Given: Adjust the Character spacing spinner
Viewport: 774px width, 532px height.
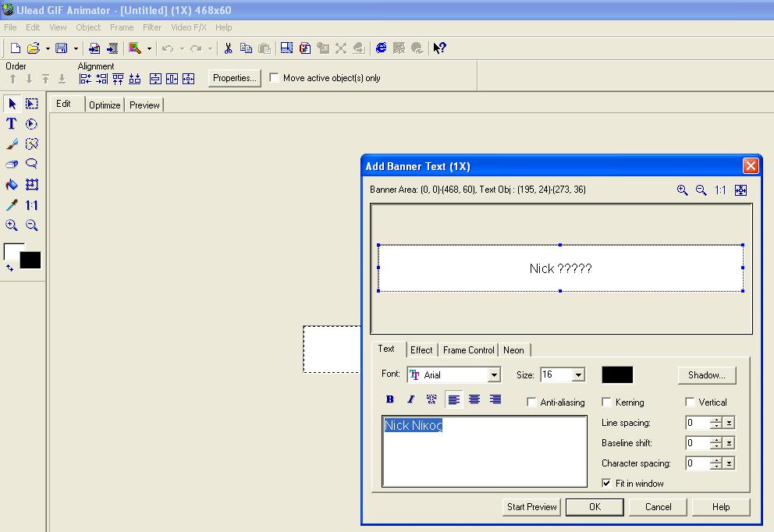Looking at the screenshot, I should 715,463.
